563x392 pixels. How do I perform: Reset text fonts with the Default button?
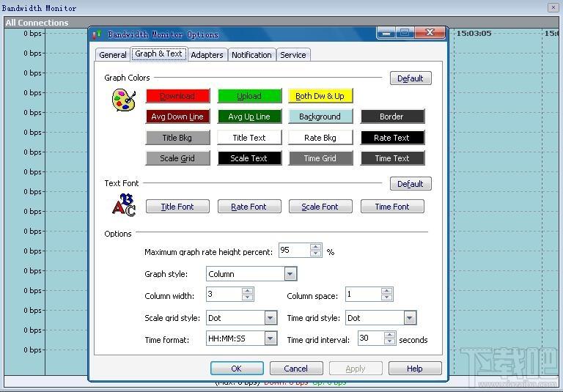tap(411, 184)
